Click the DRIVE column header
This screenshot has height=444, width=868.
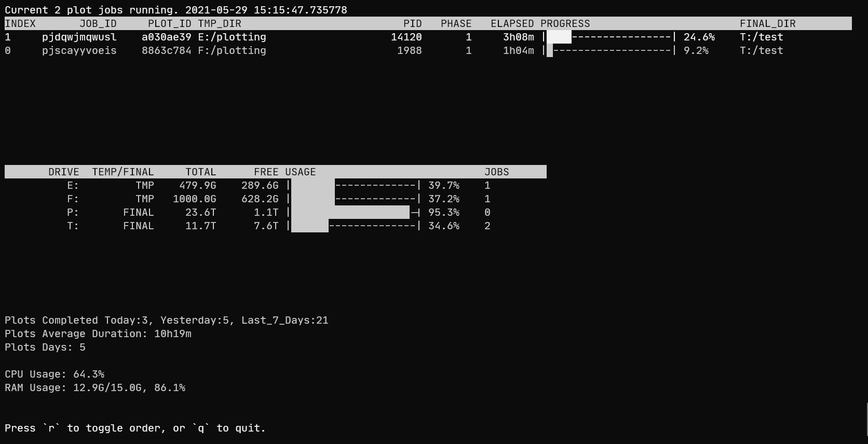(x=64, y=172)
